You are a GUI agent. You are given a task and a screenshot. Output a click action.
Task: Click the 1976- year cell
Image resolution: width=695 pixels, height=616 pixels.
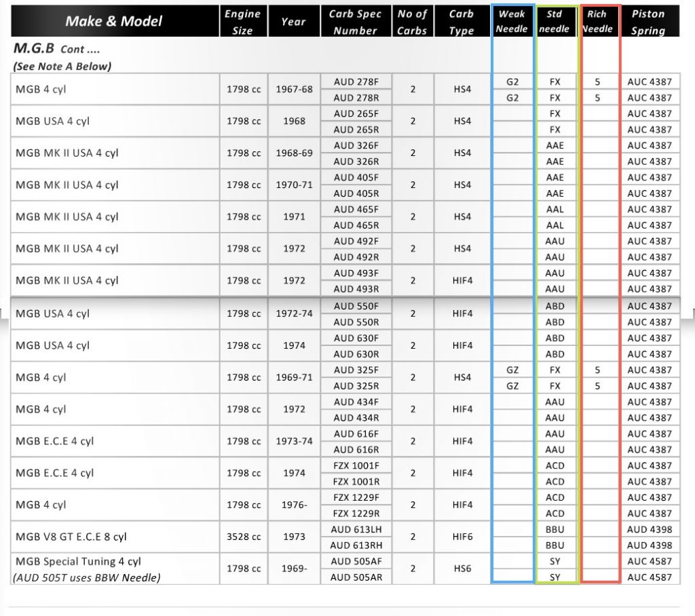294,505
